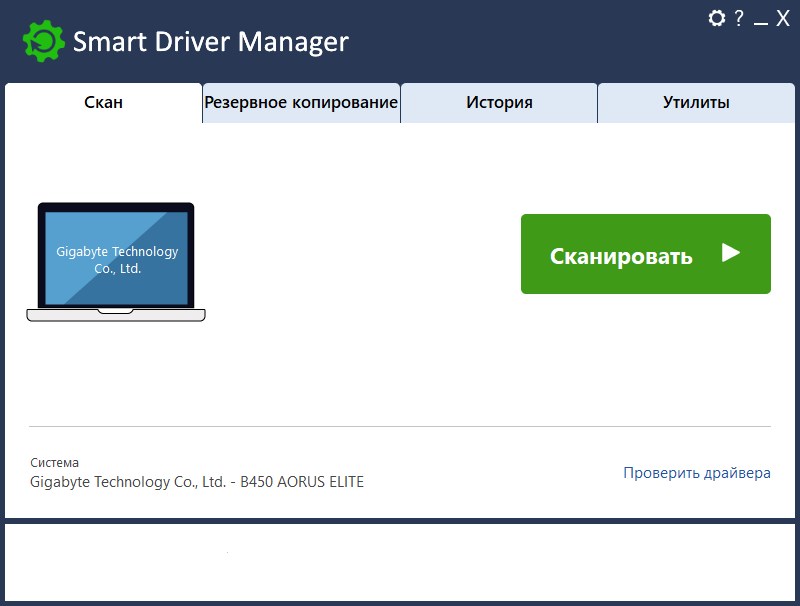Click the Система information text
800x606 pixels.
54,462
